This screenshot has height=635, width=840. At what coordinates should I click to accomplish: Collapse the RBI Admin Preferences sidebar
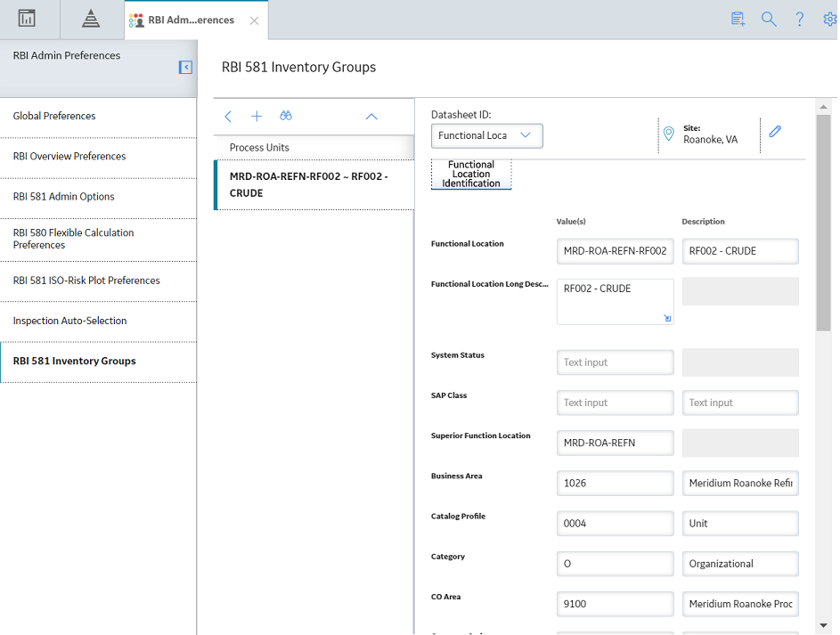point(185,67)
